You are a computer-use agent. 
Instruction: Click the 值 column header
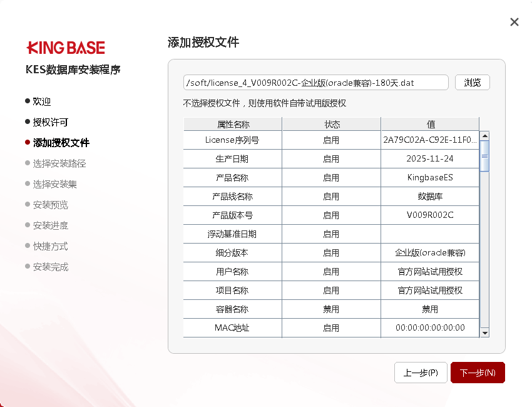pyautogui.click(x=430, y=124)
